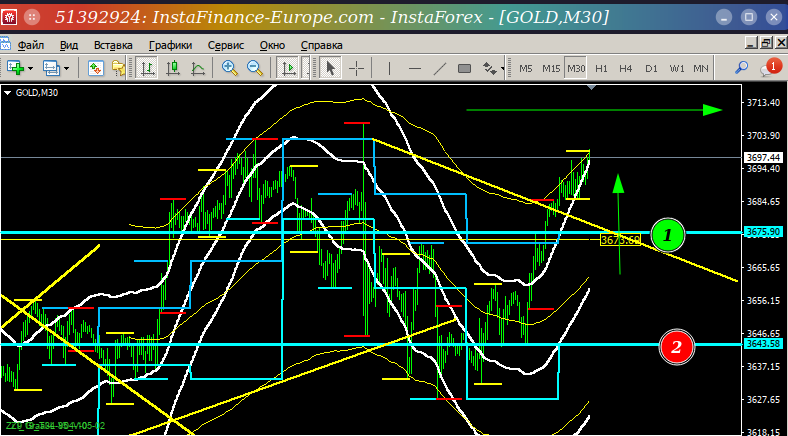Viewport: 788px width, 436px height.
Task: Select the candlestick chart icon
Action: 173,68
